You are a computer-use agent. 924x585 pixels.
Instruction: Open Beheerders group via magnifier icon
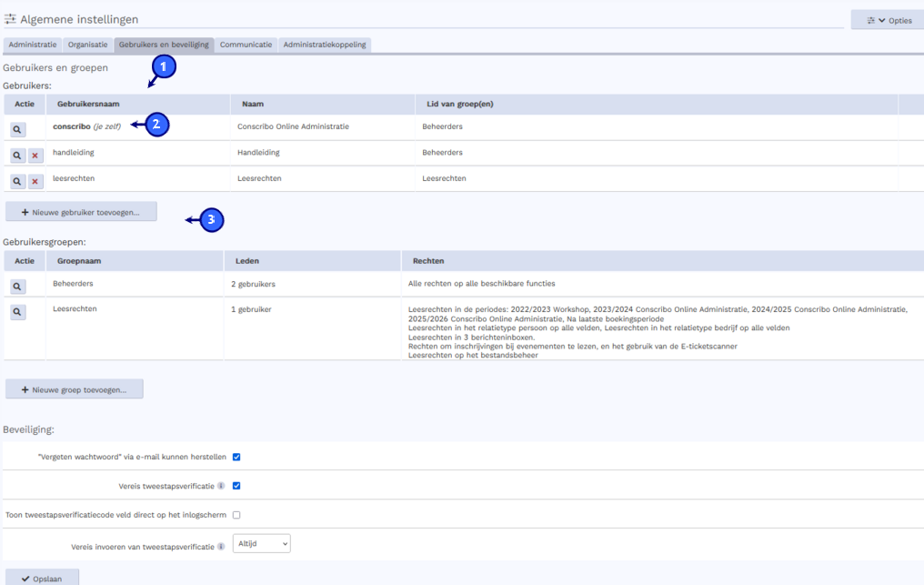pos(17,287)
